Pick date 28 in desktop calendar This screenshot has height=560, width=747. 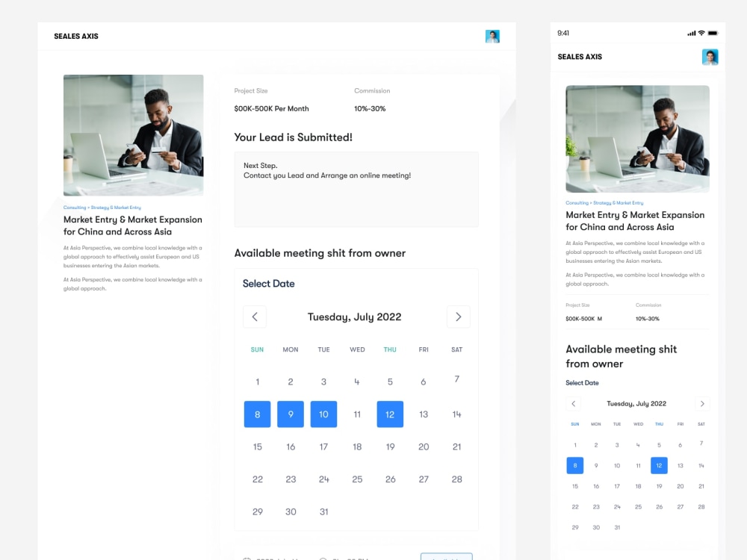457,479
